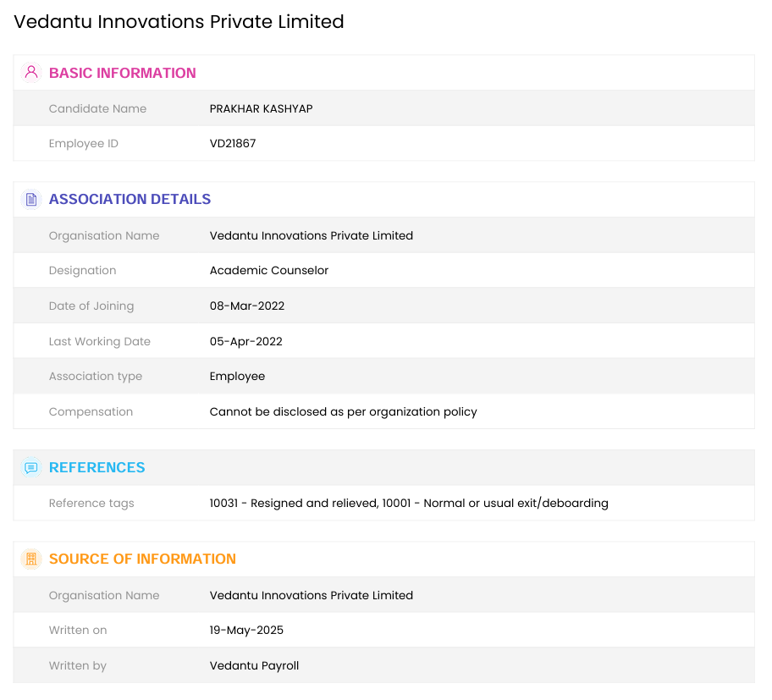The height and width of the screenshot is (700, 772).
Task: Click the Association Details document icon
Action: pos(31,200)
